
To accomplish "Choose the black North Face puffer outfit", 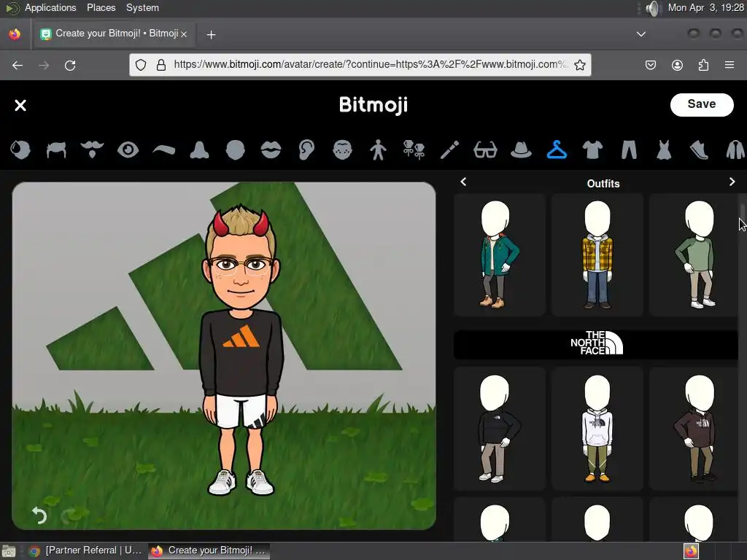I will coord(499,429).
